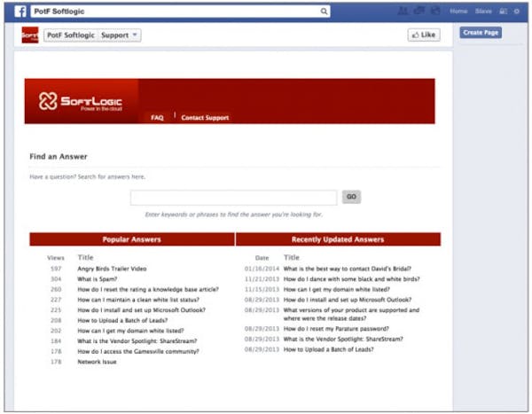Click the PotF Softlogic page name button
532x414 pixels.
(x=71, y=35)
